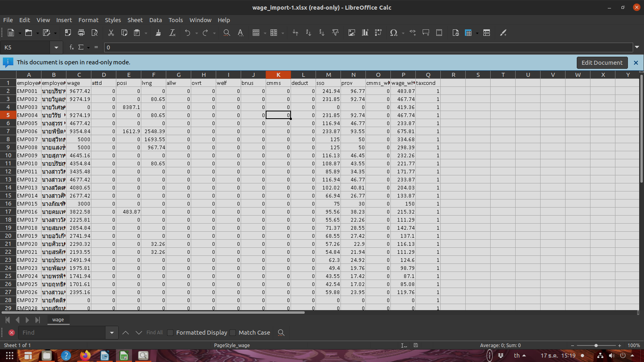
Task: Toggle the AutoFilter funnel icon
Action: coord(335,33)
